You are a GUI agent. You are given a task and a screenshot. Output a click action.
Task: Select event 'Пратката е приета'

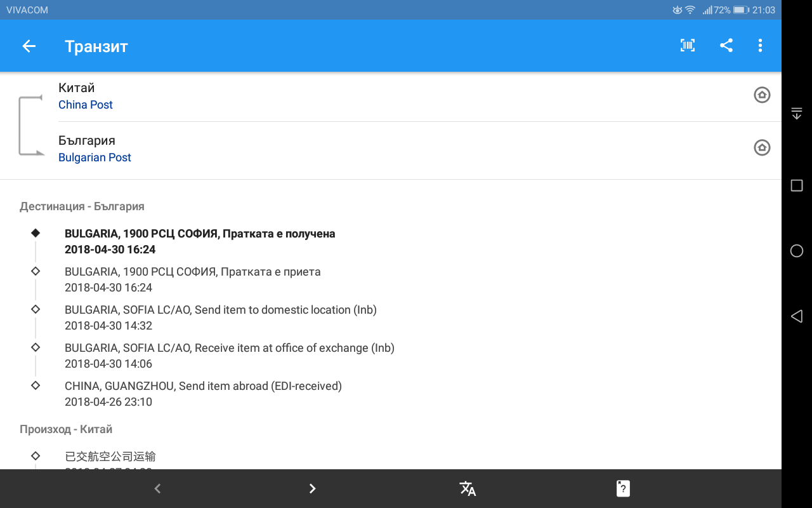[193, 279]
